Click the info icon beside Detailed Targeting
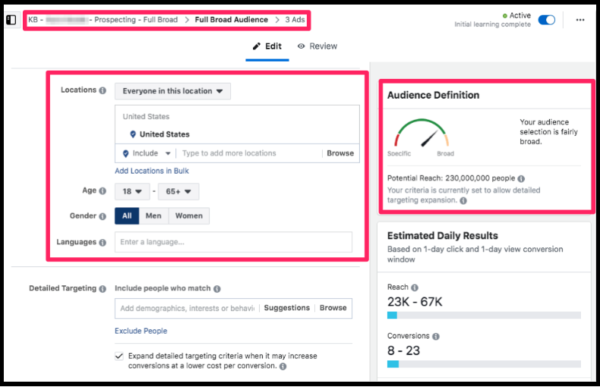The width and height of the screenshot is (600, 387). pyautogui.click(x=103, y=289)
